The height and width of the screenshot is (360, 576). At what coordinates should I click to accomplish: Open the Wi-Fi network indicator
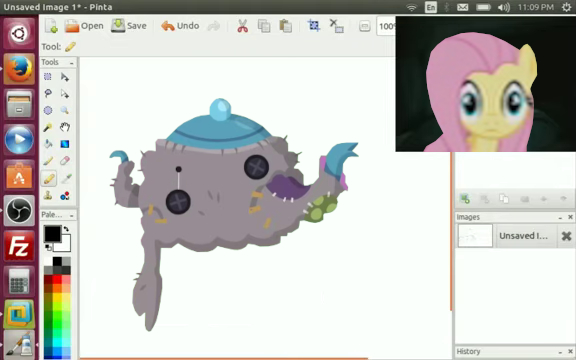click(412, 7)
